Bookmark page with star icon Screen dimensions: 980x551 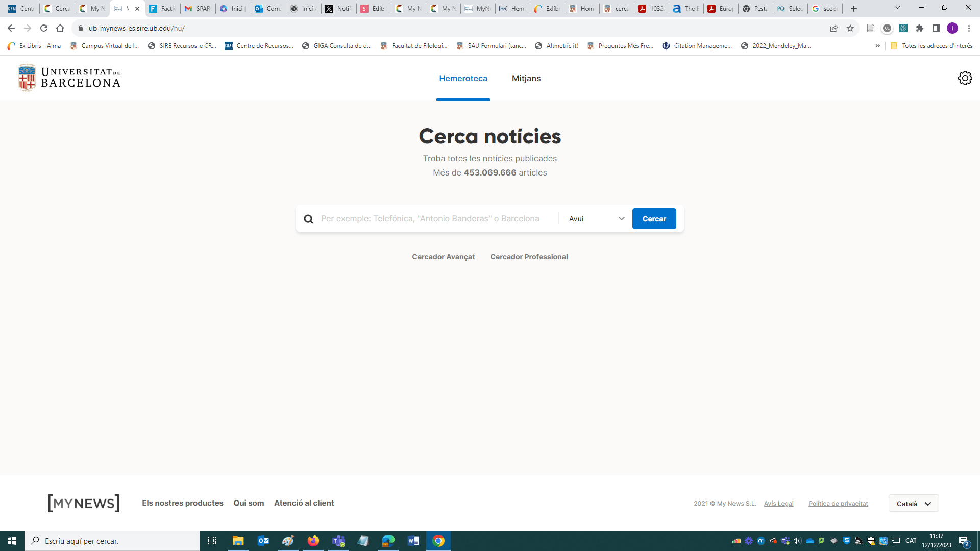850,28
